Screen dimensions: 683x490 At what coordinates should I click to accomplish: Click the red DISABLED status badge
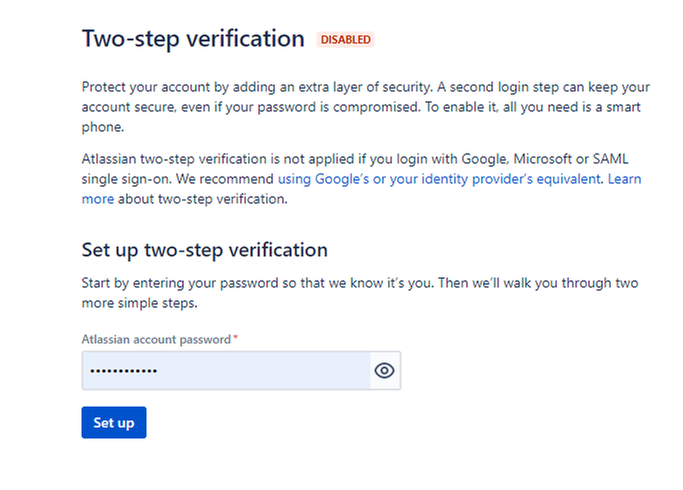point(345,40)
